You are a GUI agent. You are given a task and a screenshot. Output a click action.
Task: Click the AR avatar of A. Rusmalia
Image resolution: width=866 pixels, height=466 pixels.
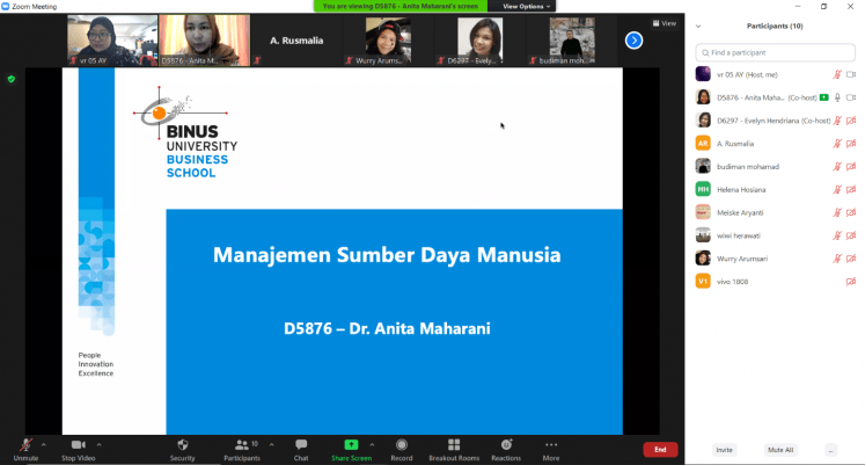(703, 144)
